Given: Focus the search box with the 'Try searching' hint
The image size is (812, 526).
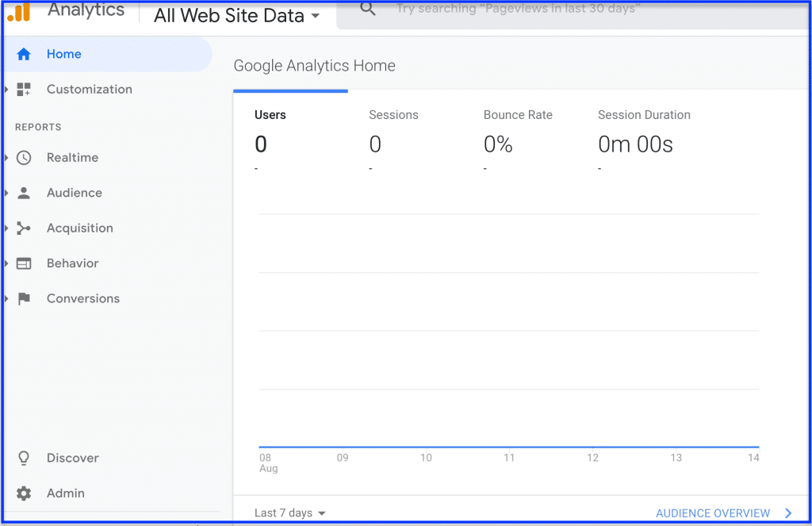Looking at the screenshot, I should (x=573, y=14).
